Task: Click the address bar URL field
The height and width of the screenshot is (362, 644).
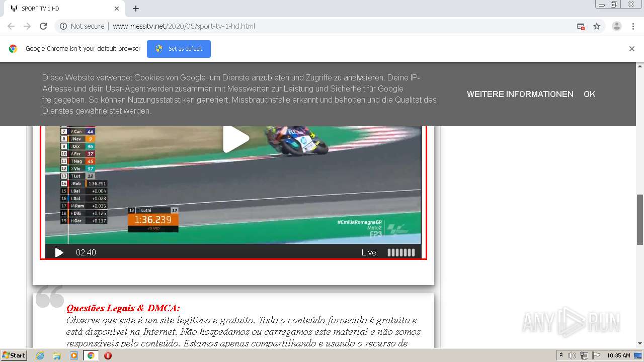Action: tap(322, 26)
